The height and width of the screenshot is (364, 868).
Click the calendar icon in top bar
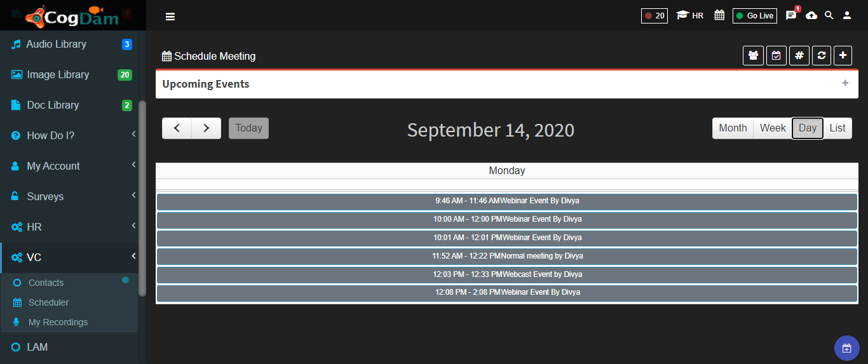[x=719, y=15]
